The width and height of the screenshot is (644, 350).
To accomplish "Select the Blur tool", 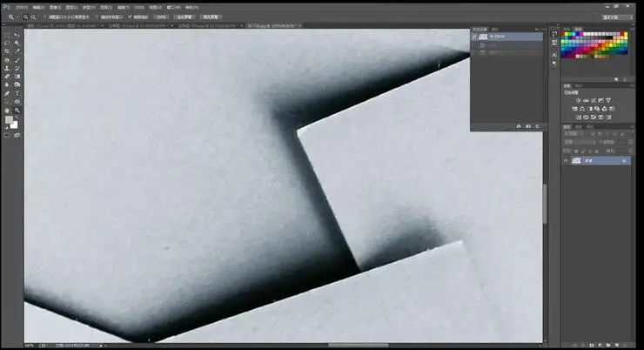I will 7,84.
